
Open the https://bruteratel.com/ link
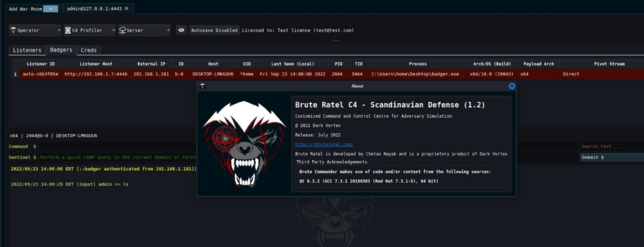pyautogui.click(x=324, y=144)
